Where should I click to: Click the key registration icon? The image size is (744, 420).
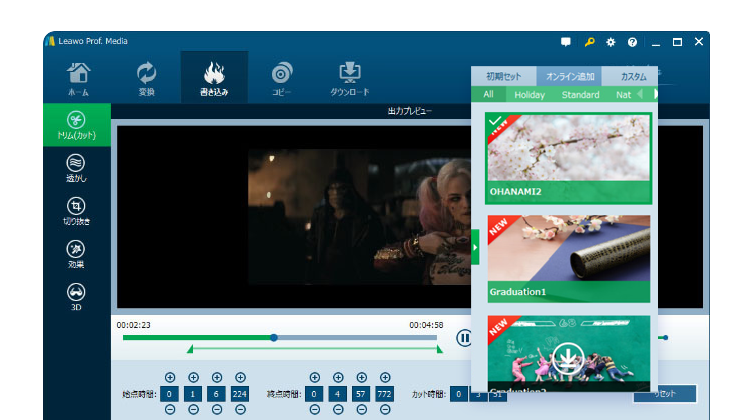click(x=589, y=42)
